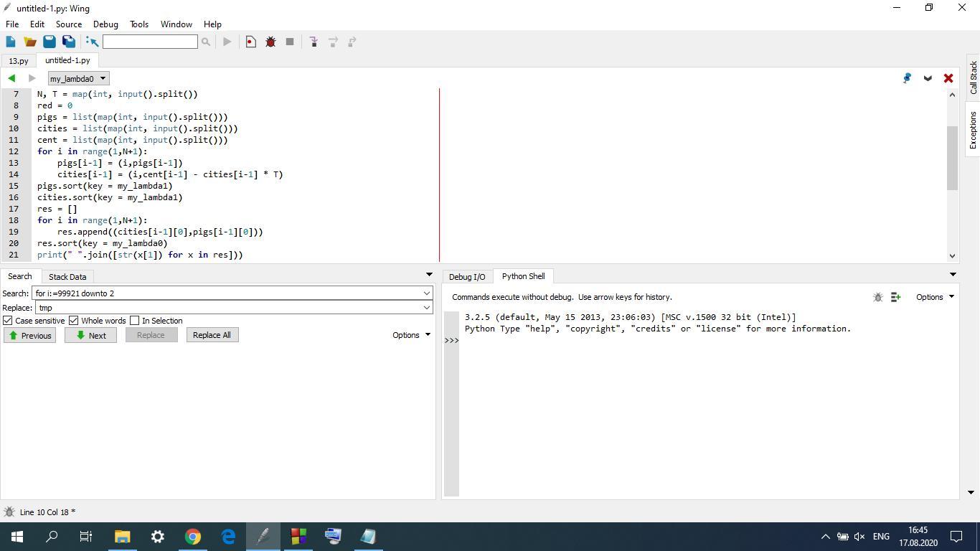Click the Previous search button
The image size is (980, 551).
[29, 335]
